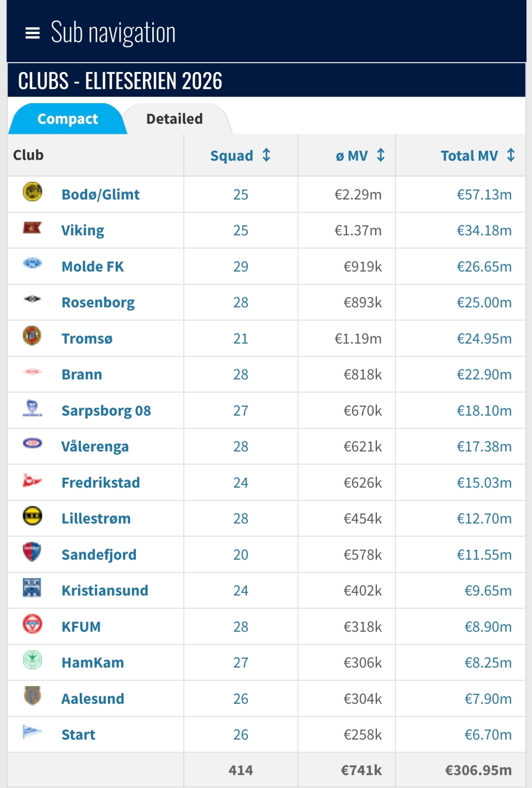Click the Bodø/Glimt club crest
The image size is (532, 788).
tap(33, 192)
